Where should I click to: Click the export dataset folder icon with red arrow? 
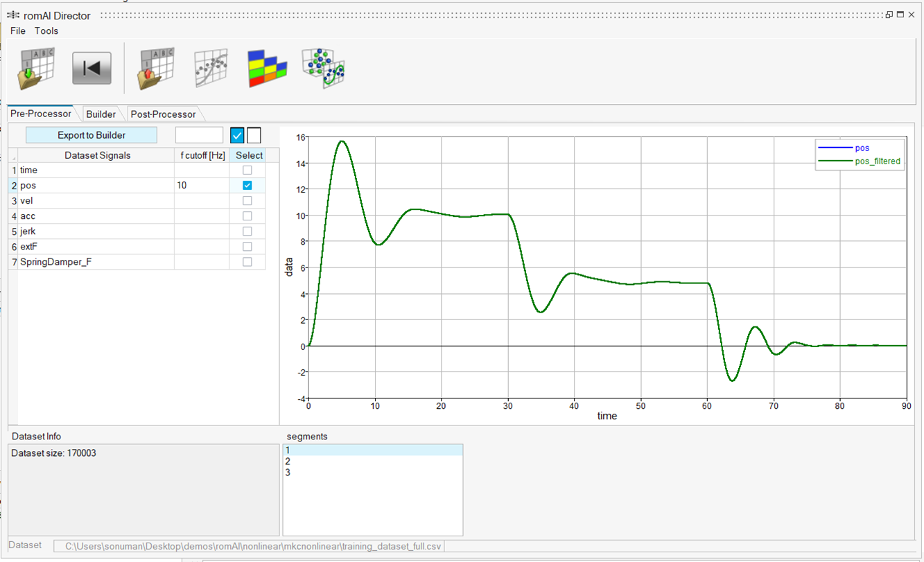coord(156,69)
